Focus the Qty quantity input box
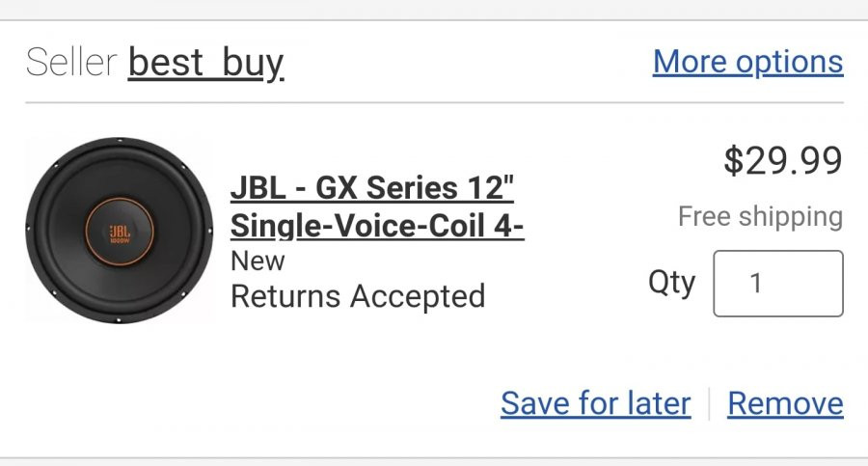Screen dimensions: 868x466 tap(778, 284)
